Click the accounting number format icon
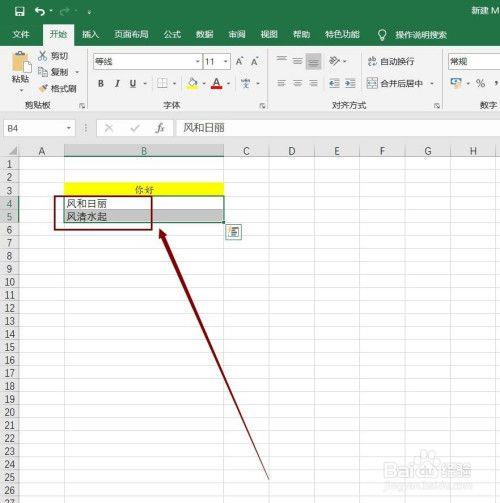The width and height of the screenshot is (500, 503). coord(456,83)
